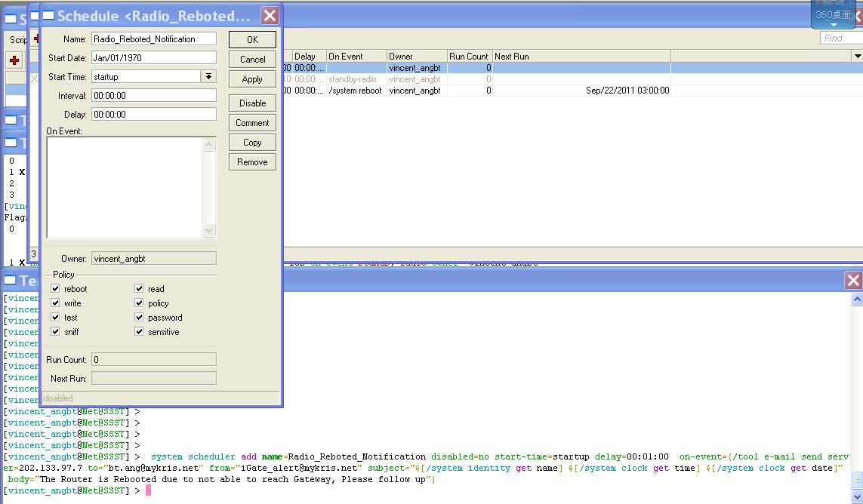Sort the list by Delay column header
863x504 pixels.
[309, 56]
